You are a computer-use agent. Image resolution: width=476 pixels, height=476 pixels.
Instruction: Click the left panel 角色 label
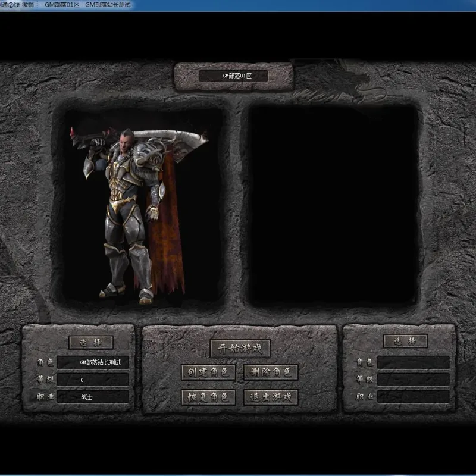(x=45, y=362)
